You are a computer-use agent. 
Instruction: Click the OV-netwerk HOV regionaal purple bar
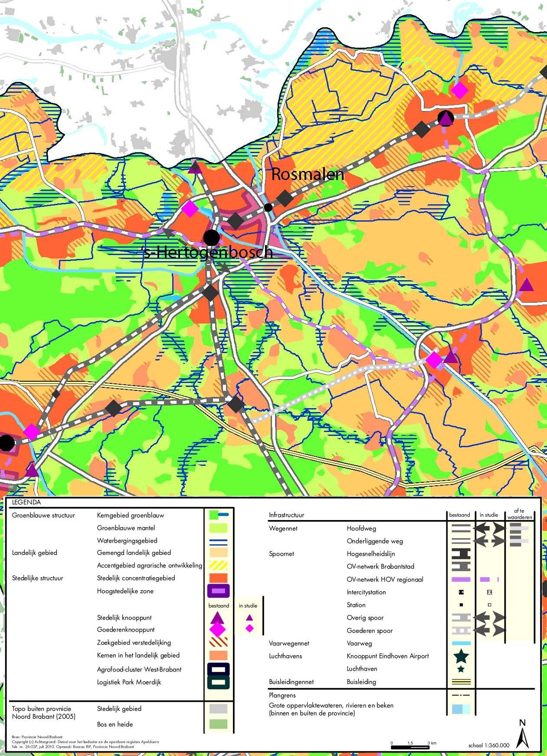click(461, 579)
